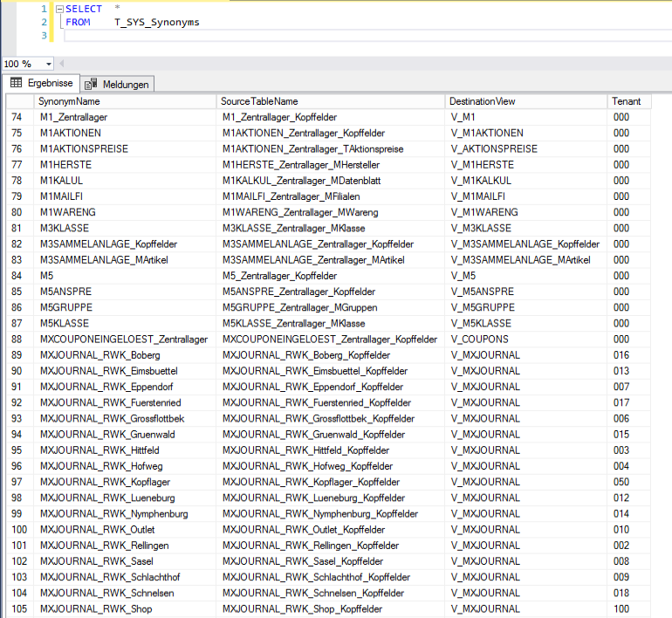Click the cell V_M3SAMMELANLAGE_Kopffelder

point(526,244)
